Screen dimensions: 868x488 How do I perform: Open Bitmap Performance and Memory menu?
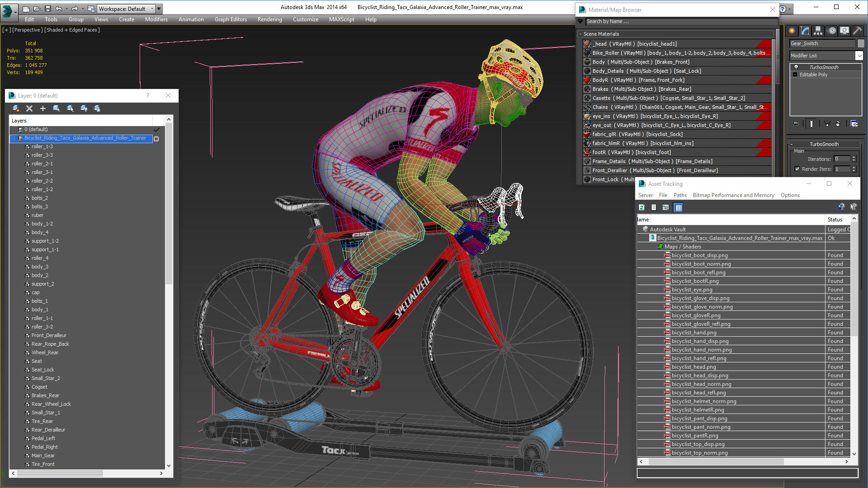[733, 195]
